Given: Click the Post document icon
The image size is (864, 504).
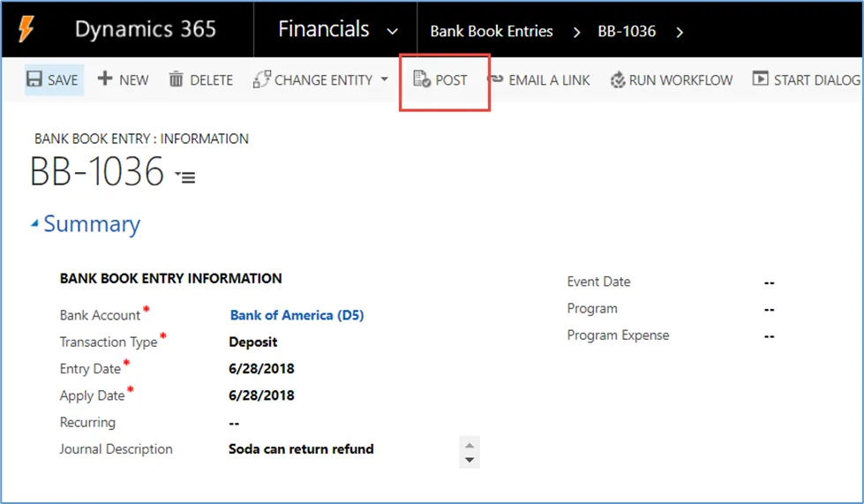Looking at the screenshot, I should pyautogui.click(x=422, y=79).
